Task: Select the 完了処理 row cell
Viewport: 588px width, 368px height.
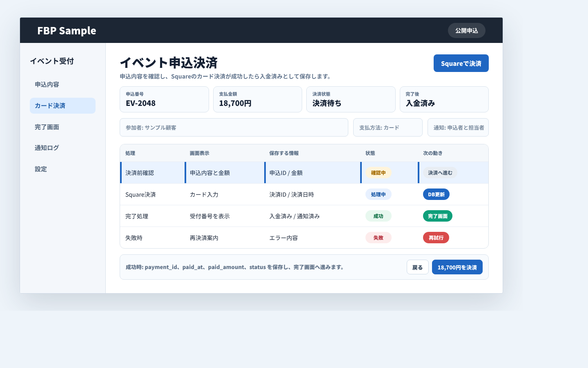Action: coord(152,216)
